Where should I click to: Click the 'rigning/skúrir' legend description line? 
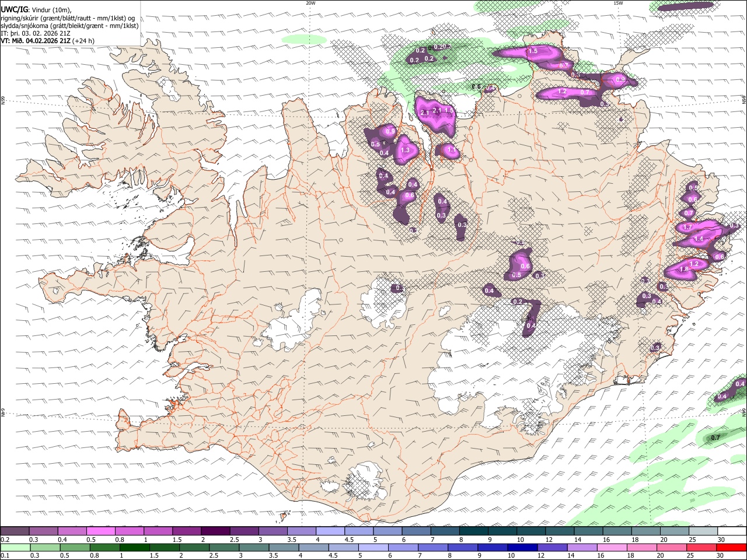[68, 18]
